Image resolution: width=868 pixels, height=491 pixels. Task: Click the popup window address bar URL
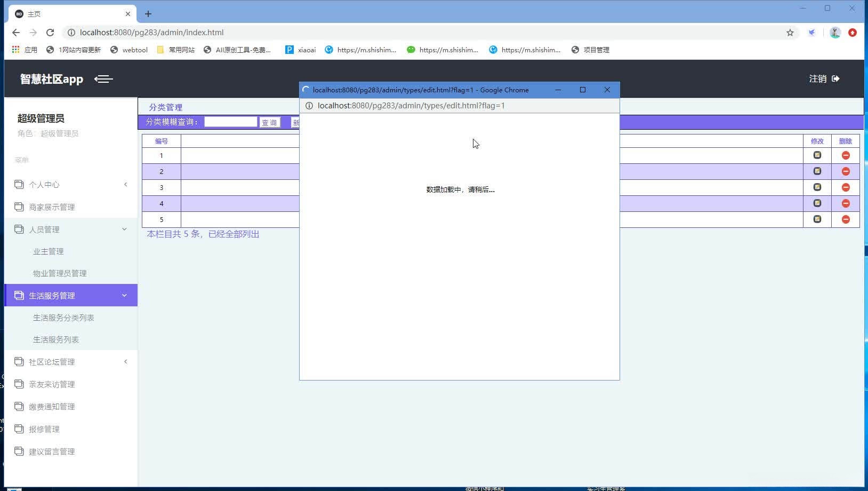click(411, 106)
